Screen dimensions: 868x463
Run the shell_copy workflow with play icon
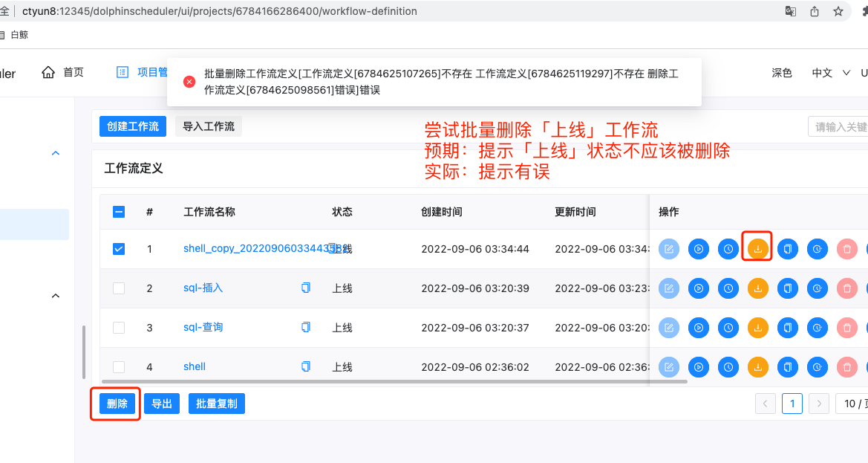point(699,249)
